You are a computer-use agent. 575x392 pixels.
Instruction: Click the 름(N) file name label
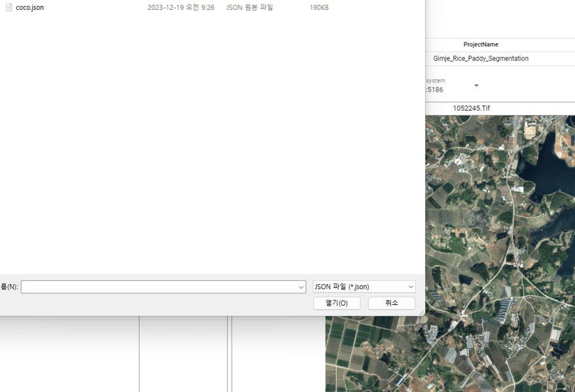click(x=8, y=287)
